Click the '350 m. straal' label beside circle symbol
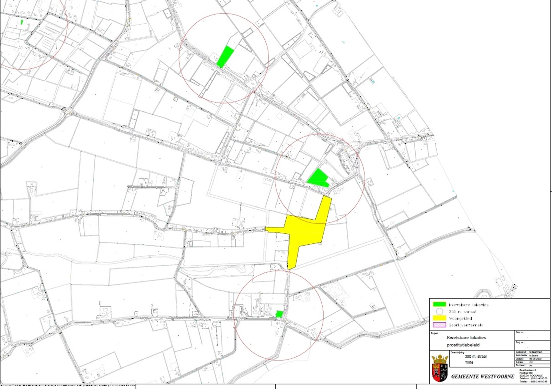 click(463, 312)
